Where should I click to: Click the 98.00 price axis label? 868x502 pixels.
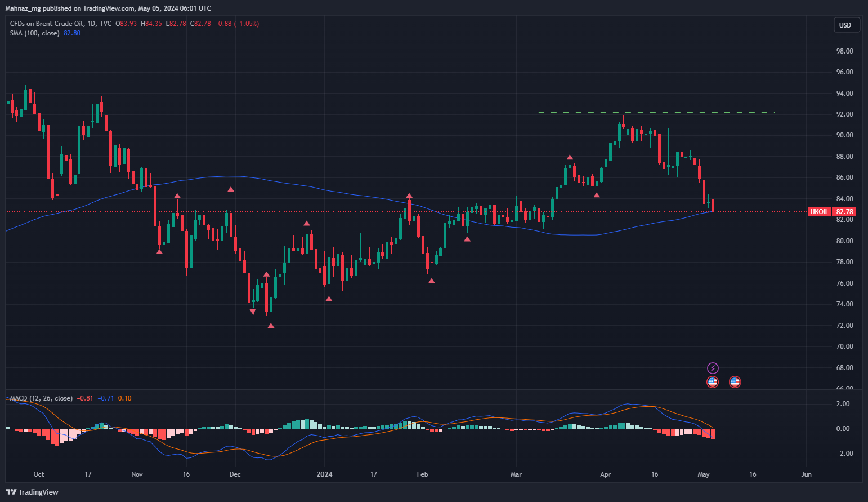tap(844, 51)
